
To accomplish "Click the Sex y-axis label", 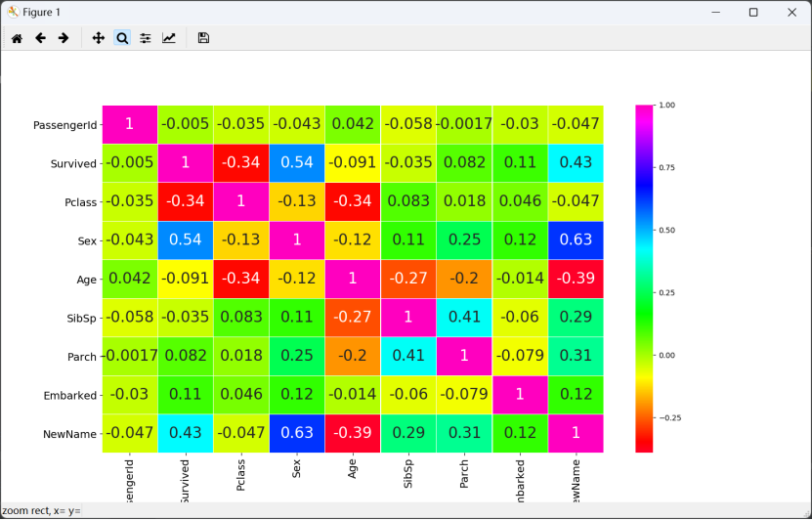I will coord(87,241).
